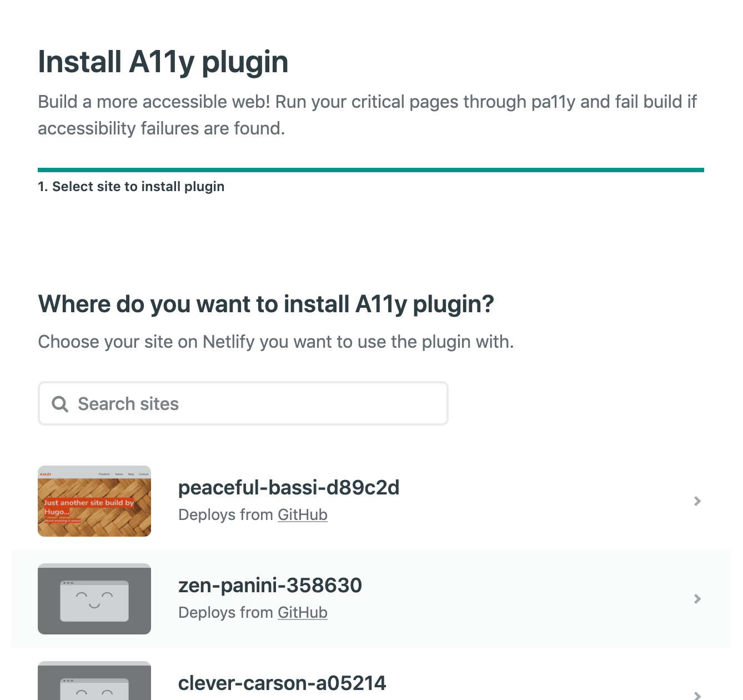
Task: Click the zen-panini-358630 smiley placeholder thumbnail
Action: pos(94,599)
